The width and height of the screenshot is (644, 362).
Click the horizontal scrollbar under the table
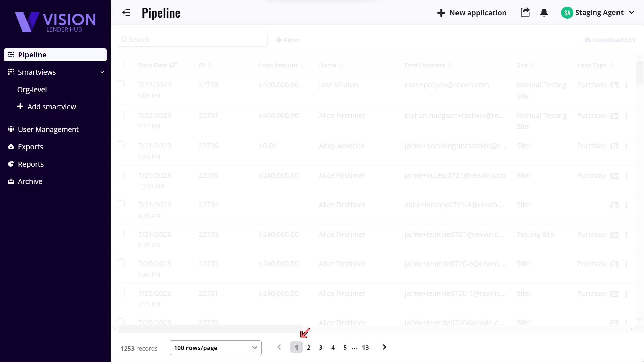211,329
